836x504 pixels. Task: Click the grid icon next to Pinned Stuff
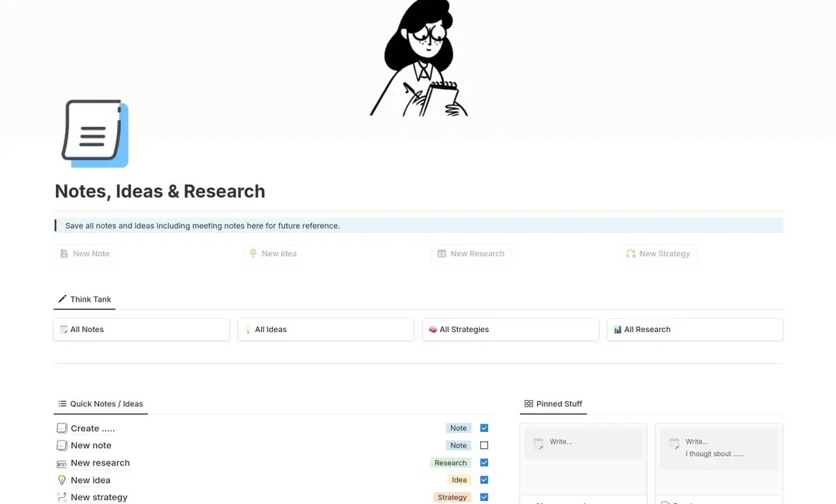tap(528, 403)
